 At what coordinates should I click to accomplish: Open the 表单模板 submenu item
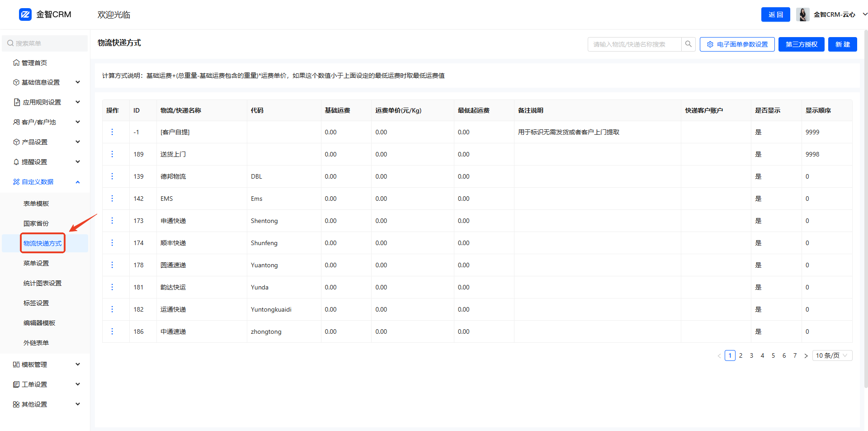36,204
